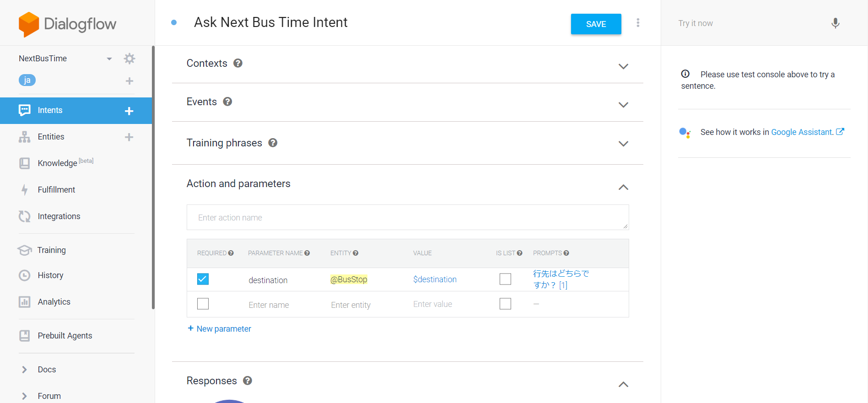
Task: Click the Contexts help question mark icon
Action: 238,63
